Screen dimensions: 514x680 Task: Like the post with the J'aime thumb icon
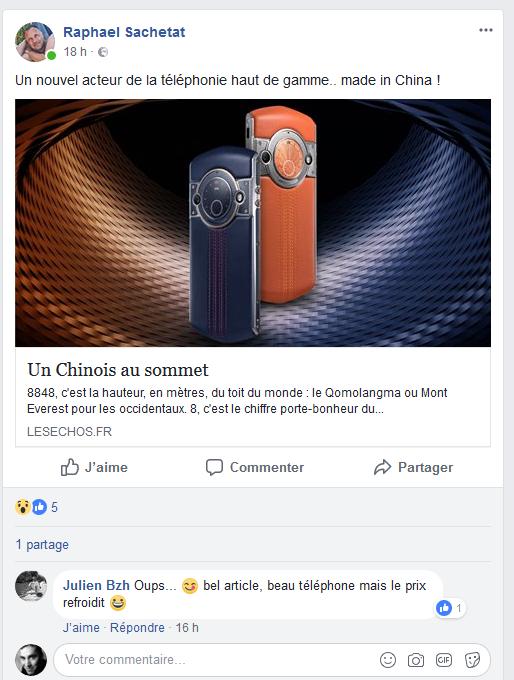[70, 467]
